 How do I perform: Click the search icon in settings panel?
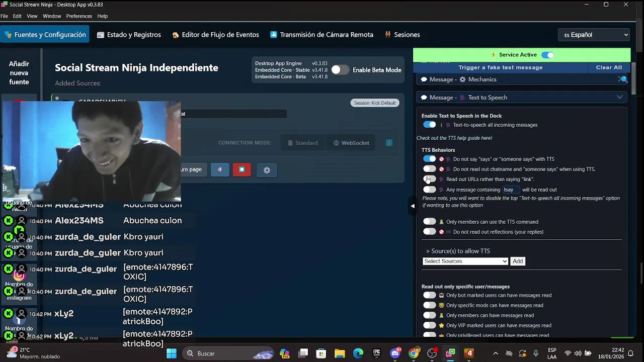623,79
